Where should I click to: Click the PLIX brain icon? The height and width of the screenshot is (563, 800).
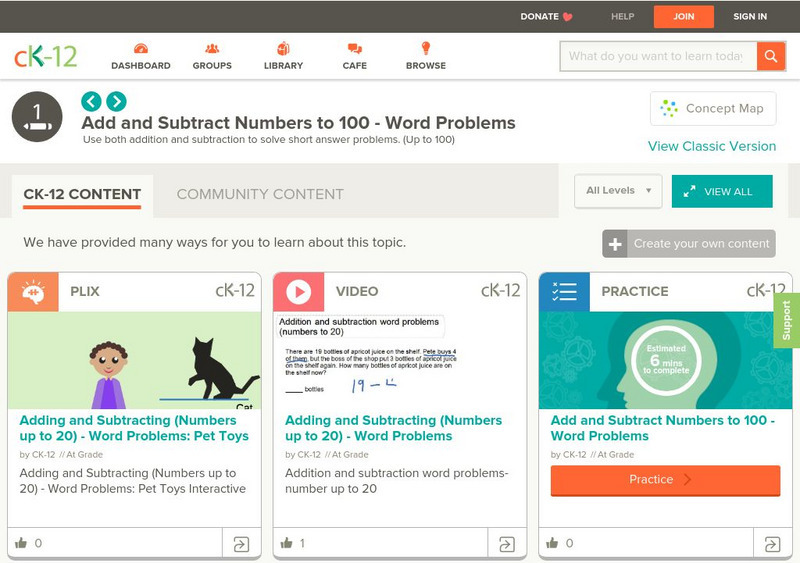[33, 292]
